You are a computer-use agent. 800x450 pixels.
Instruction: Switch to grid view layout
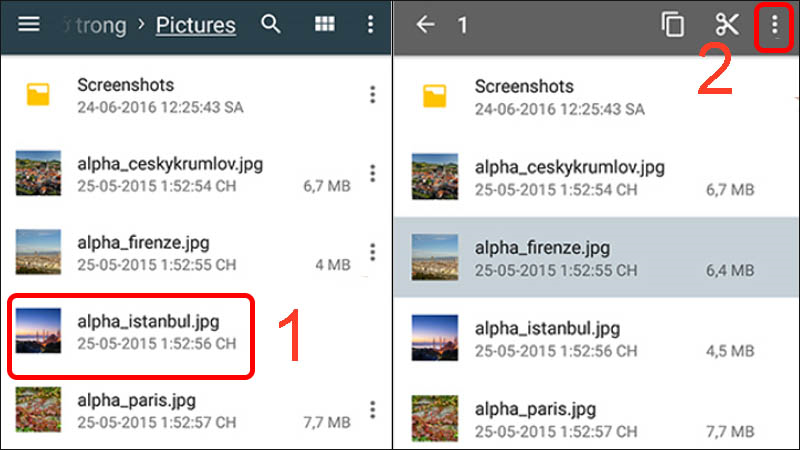tap(325, 24)
